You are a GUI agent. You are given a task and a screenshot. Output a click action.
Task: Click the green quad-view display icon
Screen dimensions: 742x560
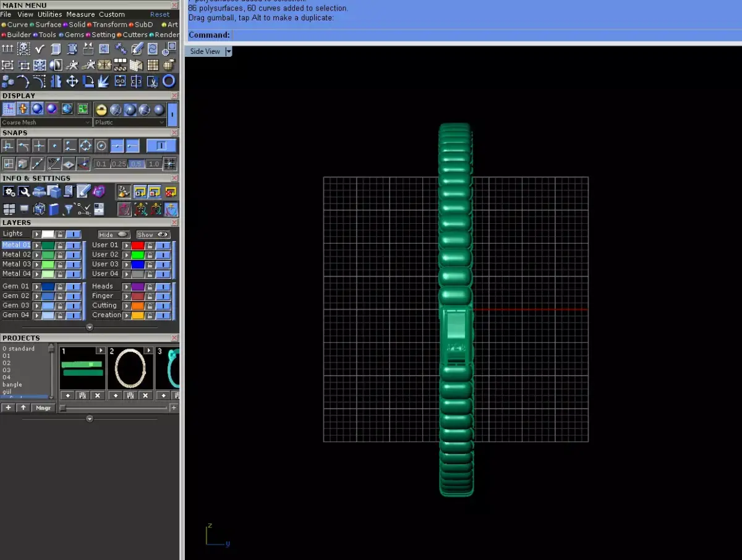point(83,109)
